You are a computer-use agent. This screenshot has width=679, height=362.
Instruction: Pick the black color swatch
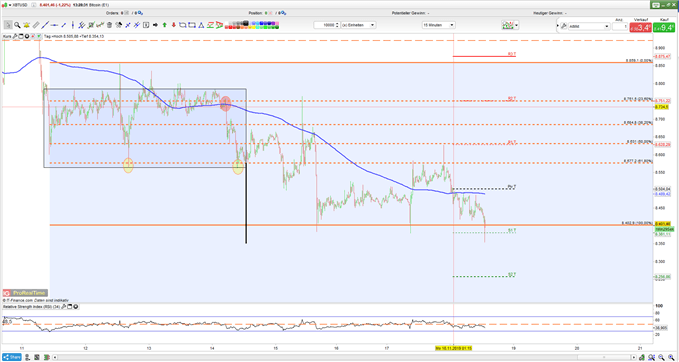pyautogui.click(x=246, y=23)
